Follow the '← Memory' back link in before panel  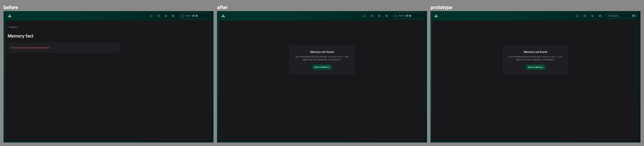[13, 27]
